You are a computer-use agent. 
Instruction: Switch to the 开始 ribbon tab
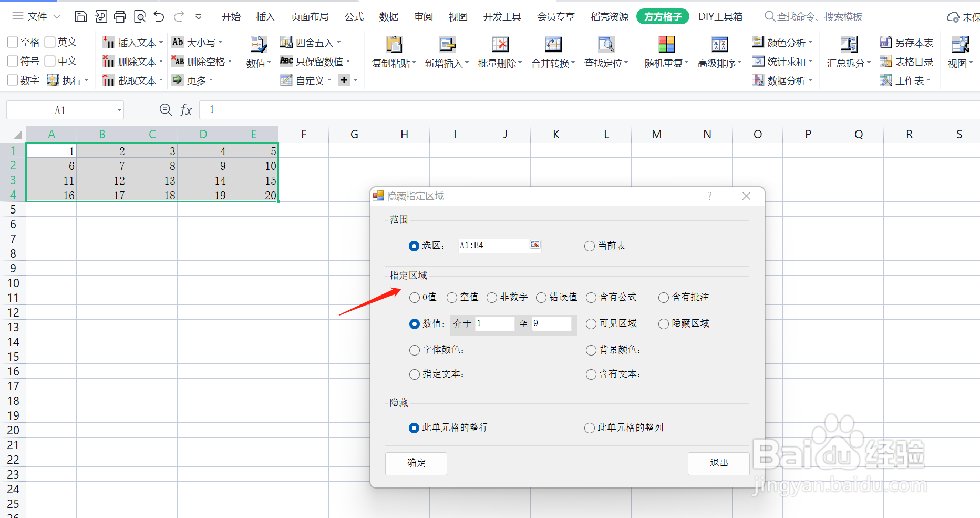[x=231, y=16]
